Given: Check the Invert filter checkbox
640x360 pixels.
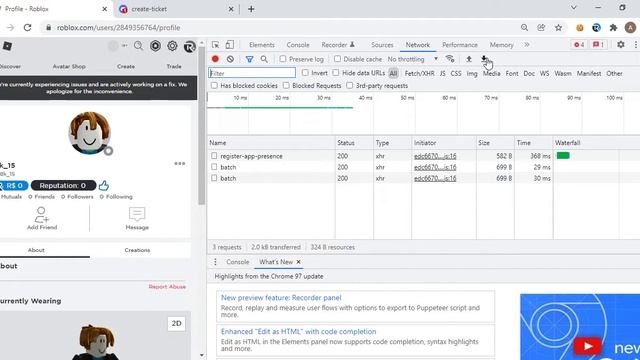Looking at the screenshot, I should 305,73.
